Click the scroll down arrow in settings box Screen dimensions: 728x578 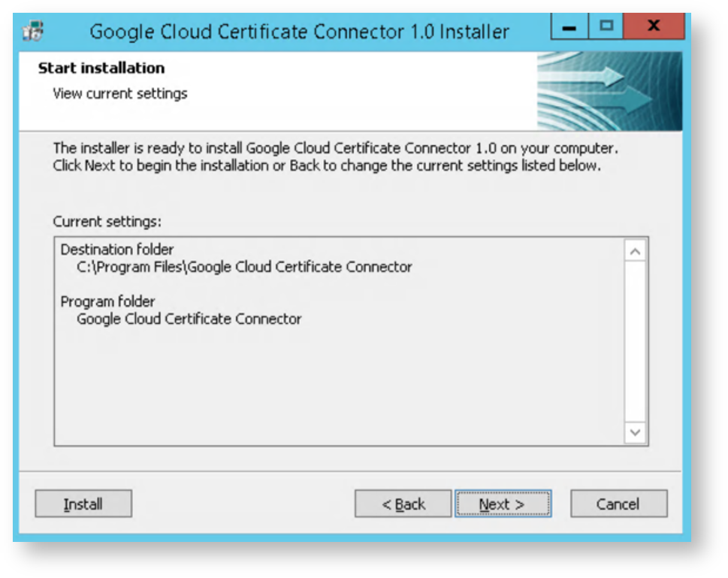coord(636,433)
